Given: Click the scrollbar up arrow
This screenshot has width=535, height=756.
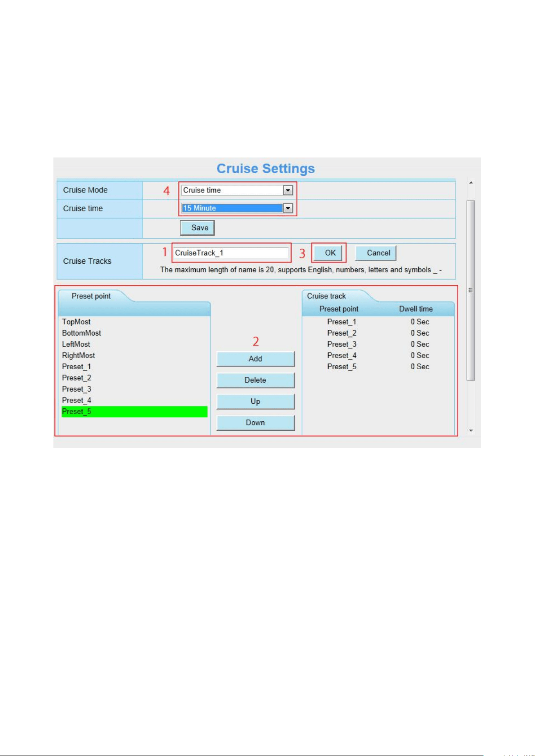Looking at the screenshot, I should [471, 183].
